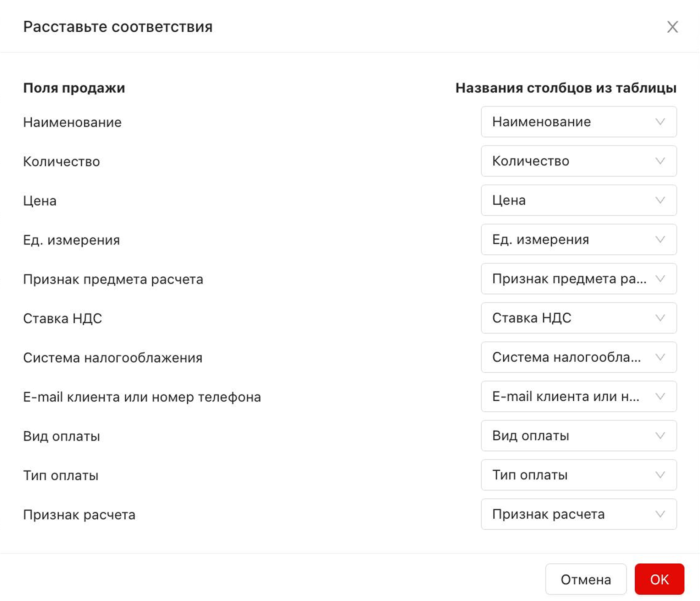Expand the Количество column dropdown
Viewport: 700px width, 601px height.
click(x=579, y=161)
